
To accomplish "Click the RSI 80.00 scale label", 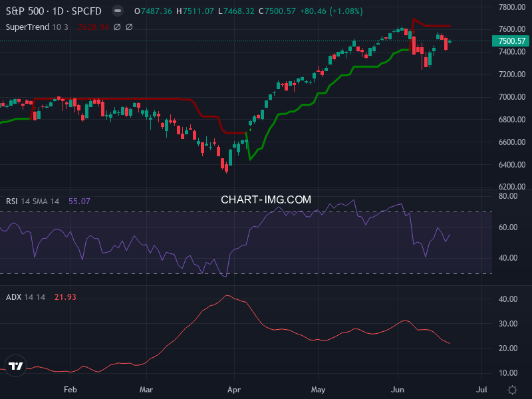I will click(508, 196).
